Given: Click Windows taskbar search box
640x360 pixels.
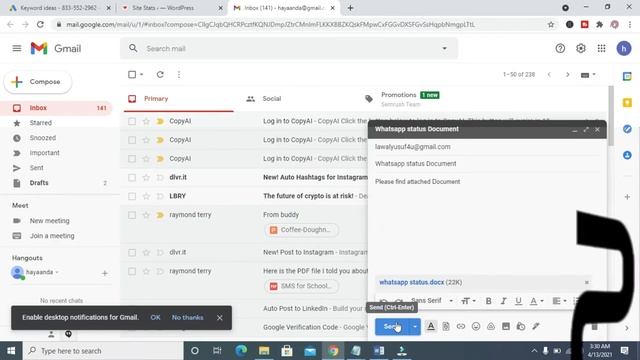Looking at the screenshot, I should (104, 351).
